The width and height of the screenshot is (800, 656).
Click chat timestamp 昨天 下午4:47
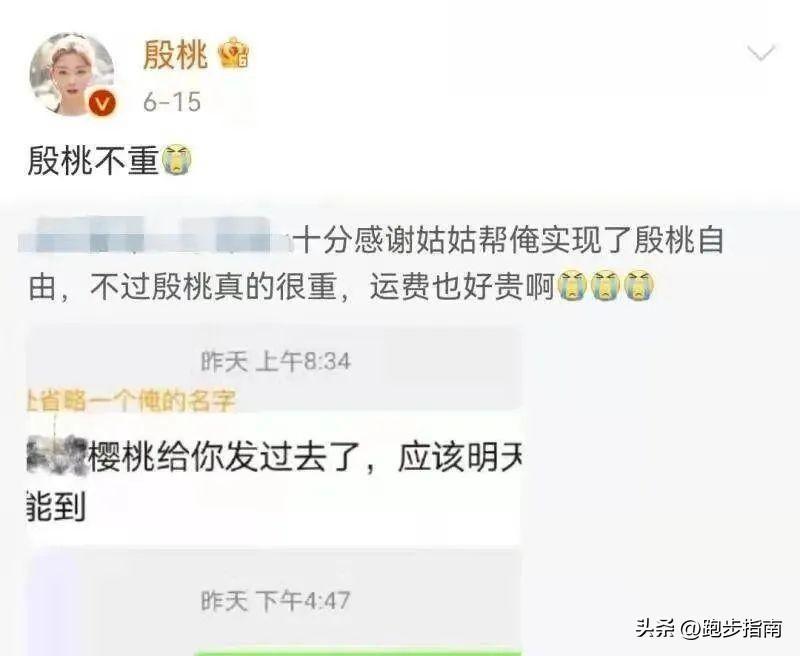[x=275, y=600]
